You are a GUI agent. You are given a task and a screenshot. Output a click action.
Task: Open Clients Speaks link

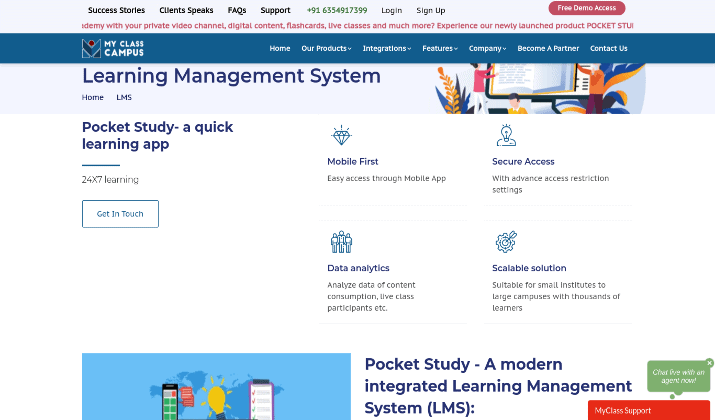(186, 10)
